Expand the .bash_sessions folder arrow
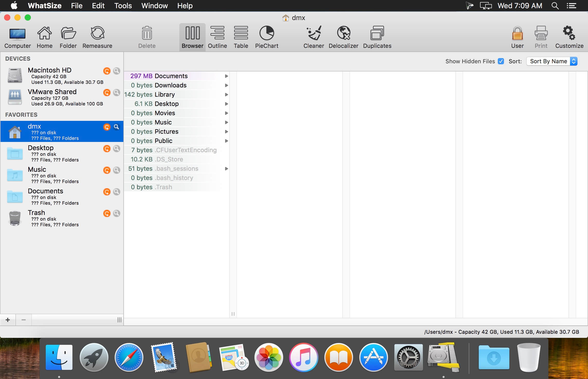The height and width of the screenshot is (379, 588). coord(226,169)
